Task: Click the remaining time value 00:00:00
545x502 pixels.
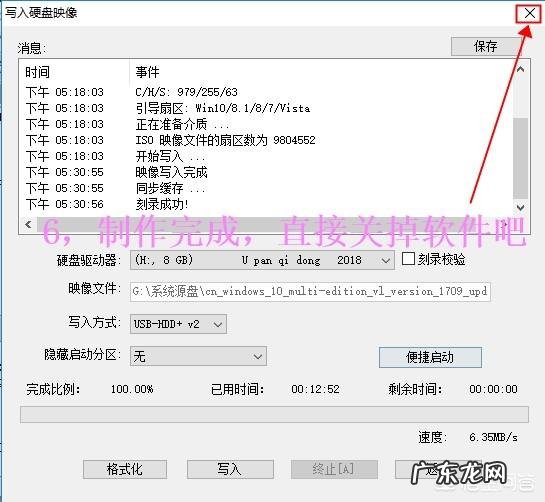Action: point(493,389)
